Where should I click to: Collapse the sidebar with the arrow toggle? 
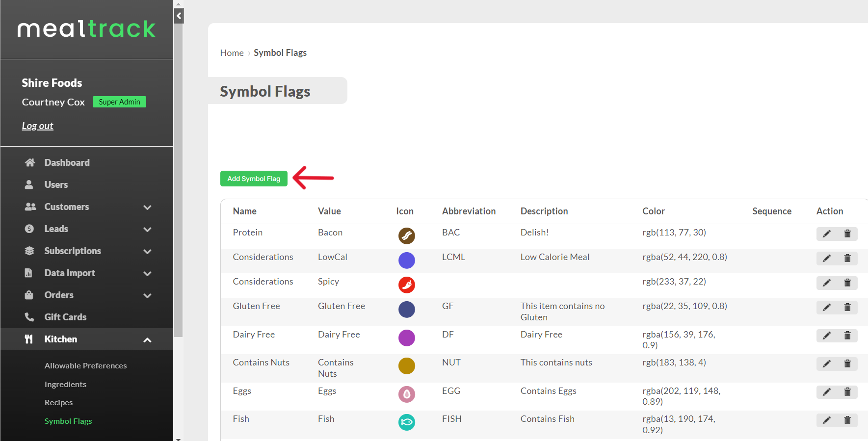[x=179, y=16]
